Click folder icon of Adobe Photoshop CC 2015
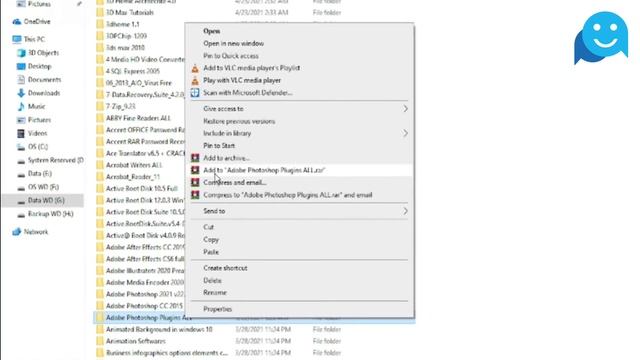Viewport: 640px width, 360px height. pos(100,306)
